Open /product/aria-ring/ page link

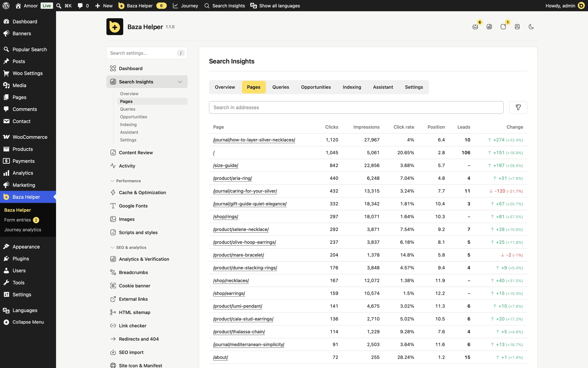pyautogui.click(x=233, y=178)
